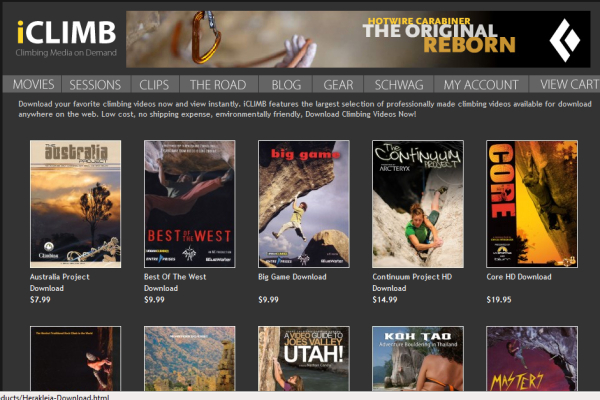The image size is (600, 400).
Task: Visit the BLOG tab
Action: click(286, 84)
